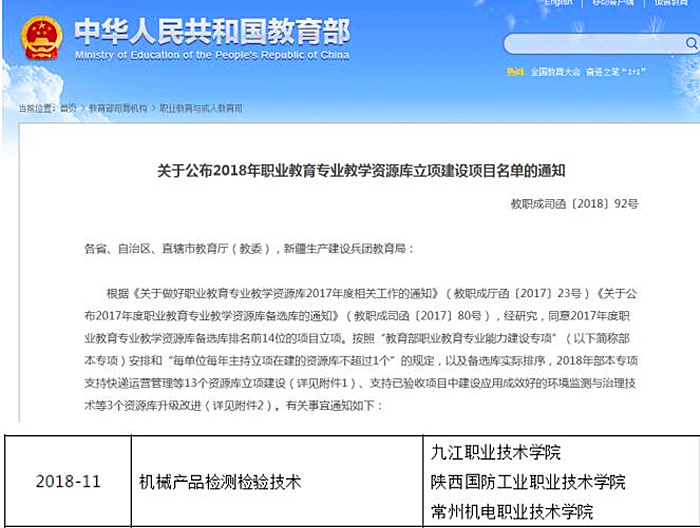Image resolution: width=700 pixels, height=528 pixels.
Task: Open 教育部司局机构 breadcrumb link
Action: [117, 107]
